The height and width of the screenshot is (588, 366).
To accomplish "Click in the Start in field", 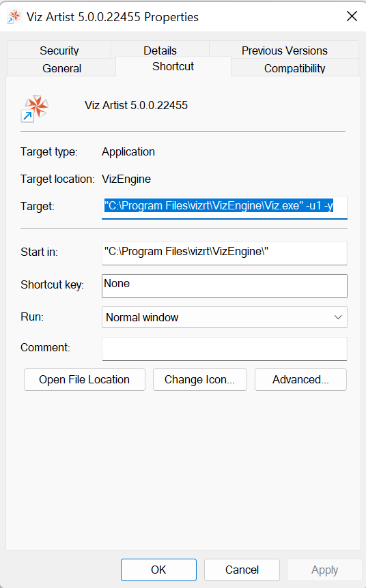I will (225, 253).
